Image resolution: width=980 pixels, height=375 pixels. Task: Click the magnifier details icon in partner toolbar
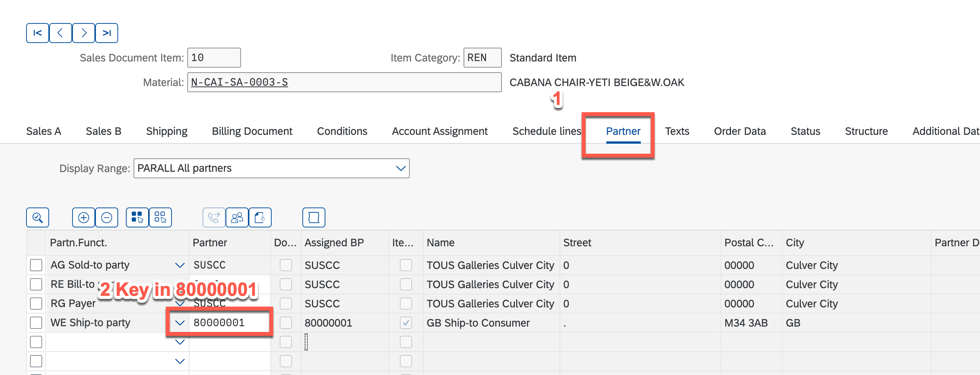pyautogui.click(x=38, y=217)
